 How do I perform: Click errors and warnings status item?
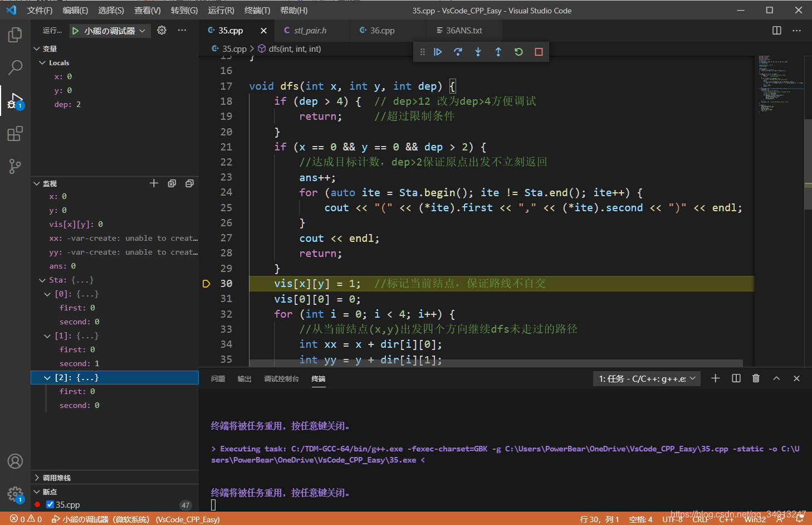click(x=26, y=519)
